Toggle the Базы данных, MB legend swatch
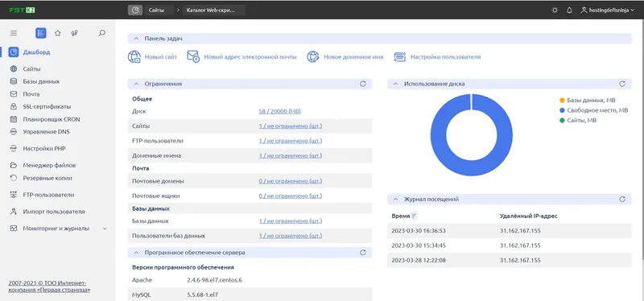The width and height of the screenshot is (644, 301). tap(562, 100)
